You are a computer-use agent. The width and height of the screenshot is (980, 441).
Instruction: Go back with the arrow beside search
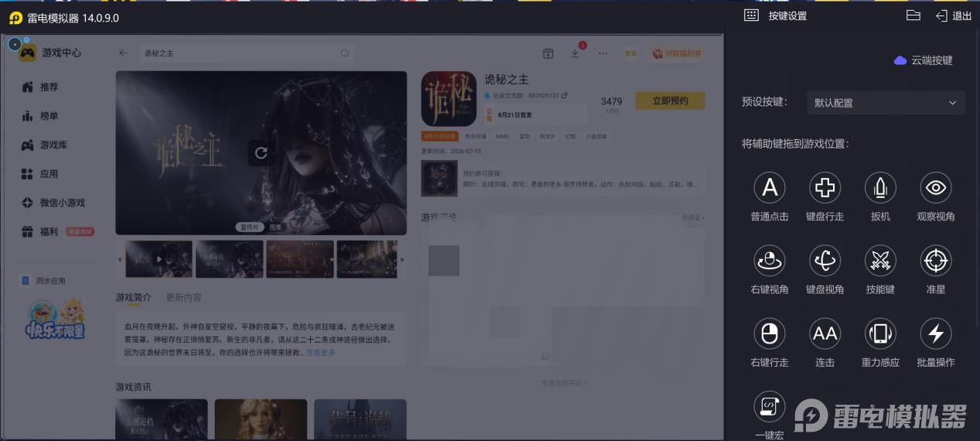(x=124, y=53)
